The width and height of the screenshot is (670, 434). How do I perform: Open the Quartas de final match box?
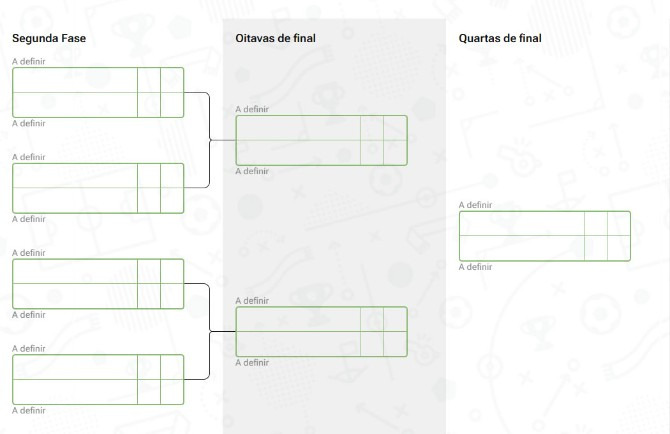pos(544,236)
